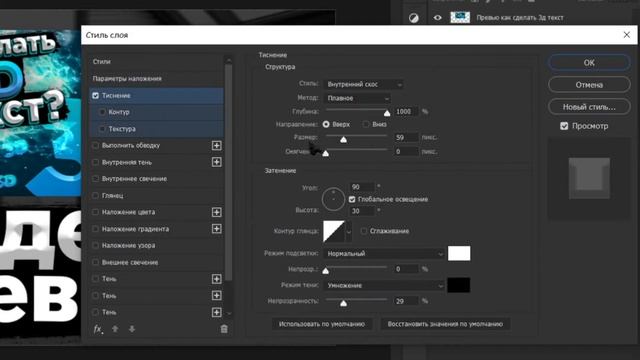Enable the Внутреннее свечение checkbox
Screen dimensions: 640x360
click(96, 179)
